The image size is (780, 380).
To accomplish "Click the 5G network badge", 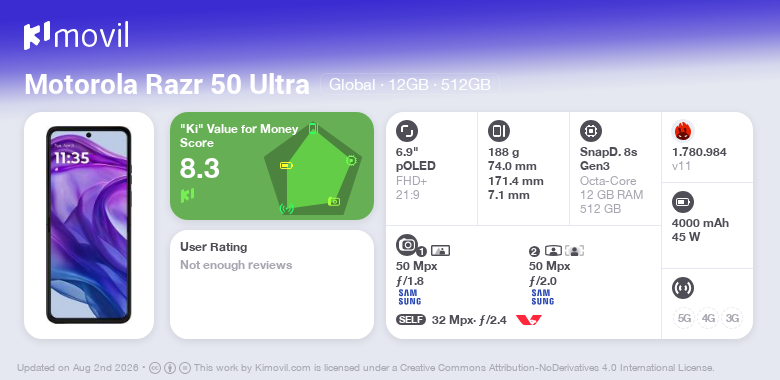I will [x=684, y=318].
